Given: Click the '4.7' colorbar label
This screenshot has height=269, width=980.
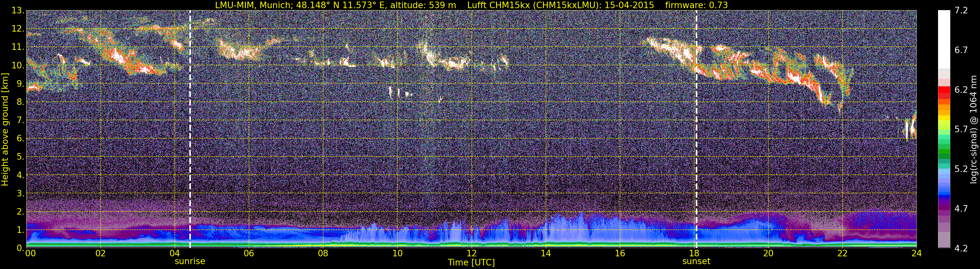Looking at the screenshot, I should [x=961, y=209].
